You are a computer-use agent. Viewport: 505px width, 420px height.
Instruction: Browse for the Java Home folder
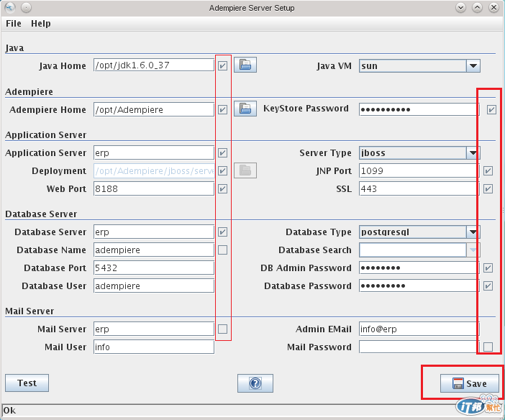tap(245, 65)
